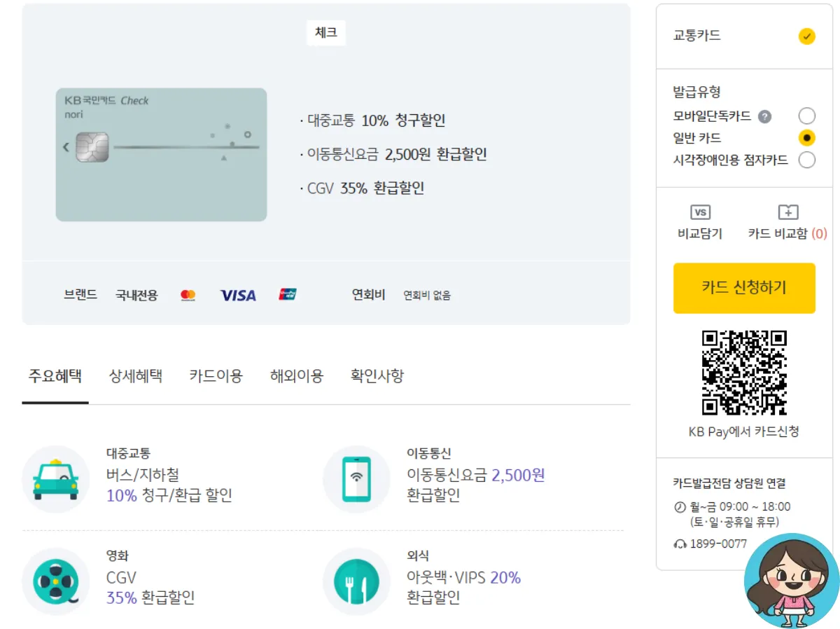
Task: Click the 대중교통 10% 청구할인 benefit line
Action: (x=372, y=120)
